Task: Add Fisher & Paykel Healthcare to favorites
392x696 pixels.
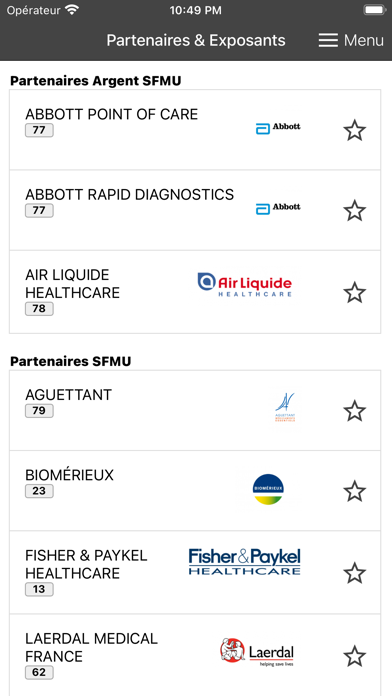Action: click(x=354, y=573)
